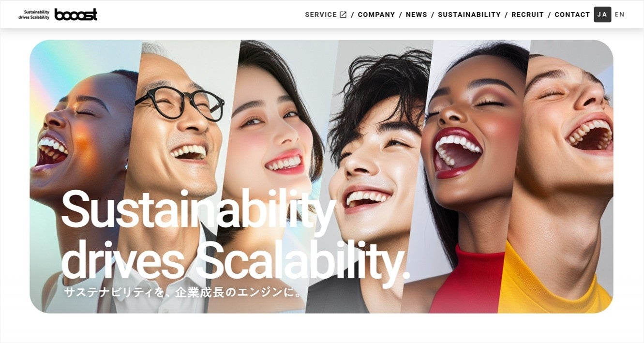Navigate to SUSTAINABILITY in the top nav

point(469,15)
